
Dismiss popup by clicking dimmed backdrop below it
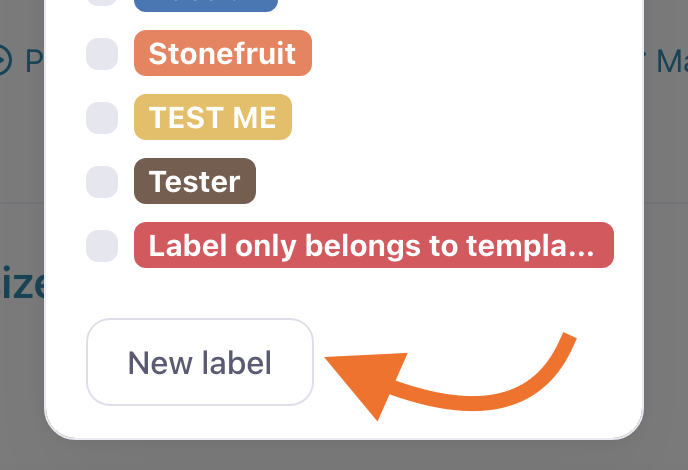[x=344, y=456]
